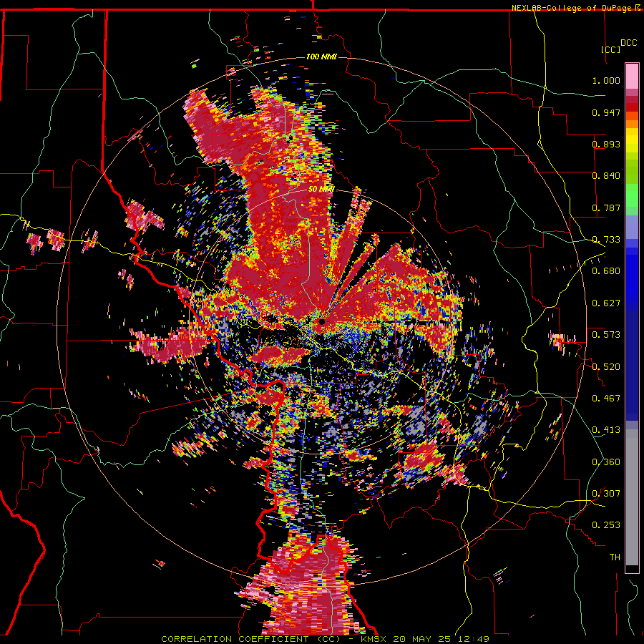Click the [CC] label above the color scale
This screenshot has width=644, height=644.
click(610, 49)
